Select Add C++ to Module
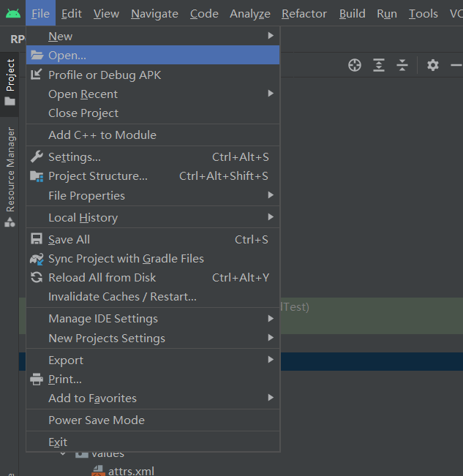Image resolution: width=463 pixels, height=476 pixels. coord(153,135)
